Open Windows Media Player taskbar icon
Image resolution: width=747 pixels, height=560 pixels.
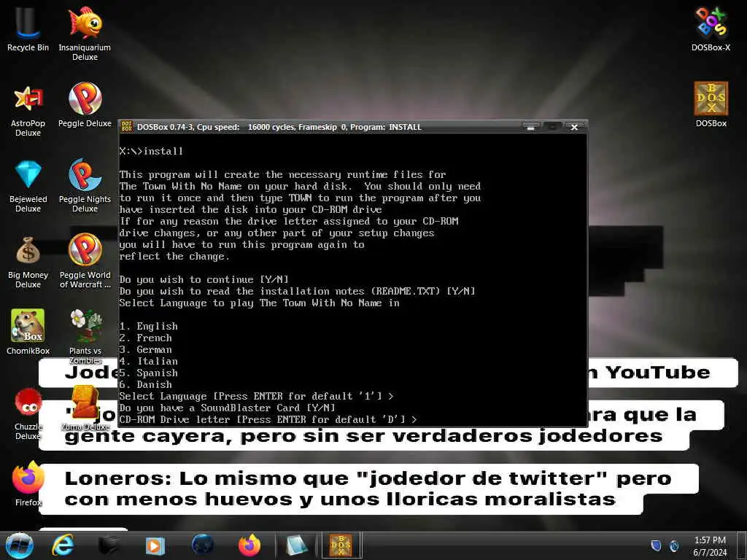point(155,545)
